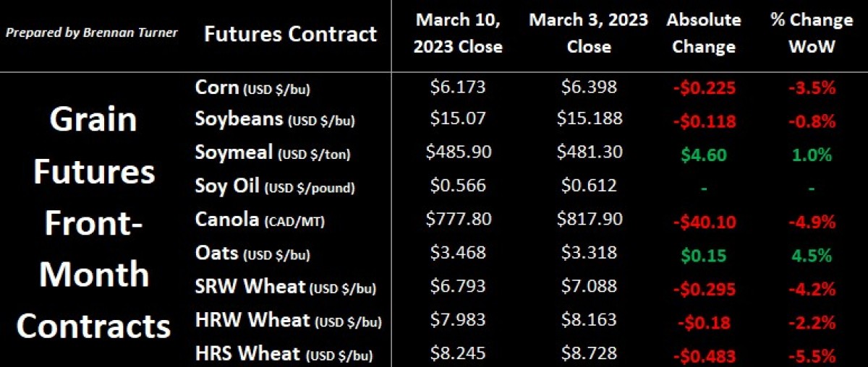Click the Soy Oil contract label
868x367 pixels.
tap(275, 186)
